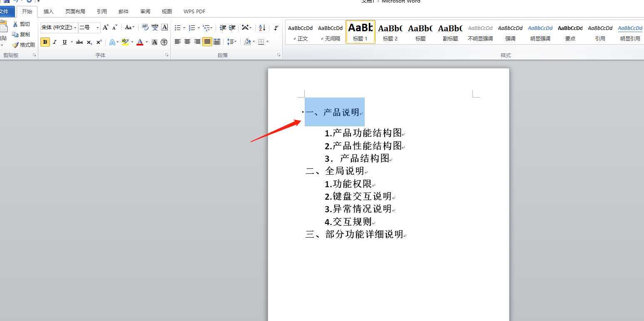
Task: Open the Enclose Characters (字) tool
Action: coord(164,42)
